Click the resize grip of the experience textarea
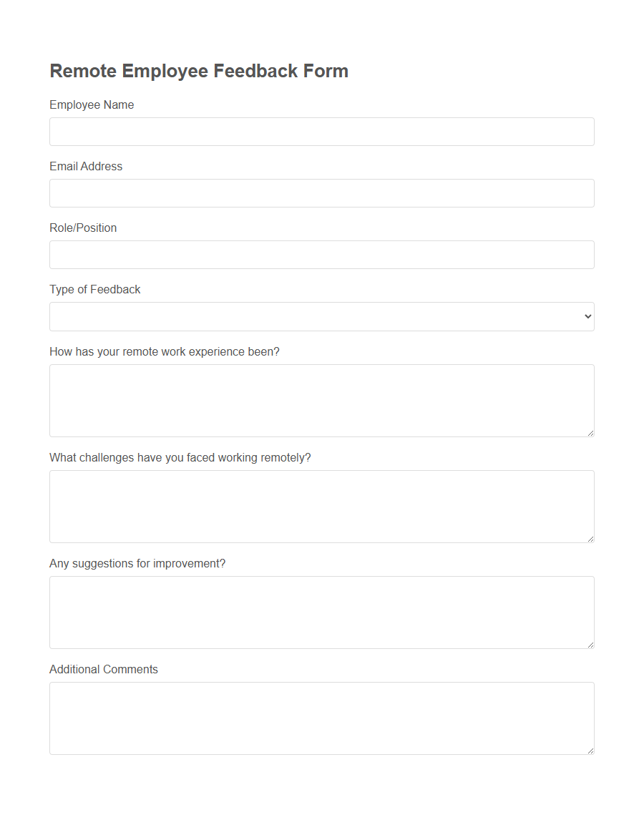 (590, 432)
